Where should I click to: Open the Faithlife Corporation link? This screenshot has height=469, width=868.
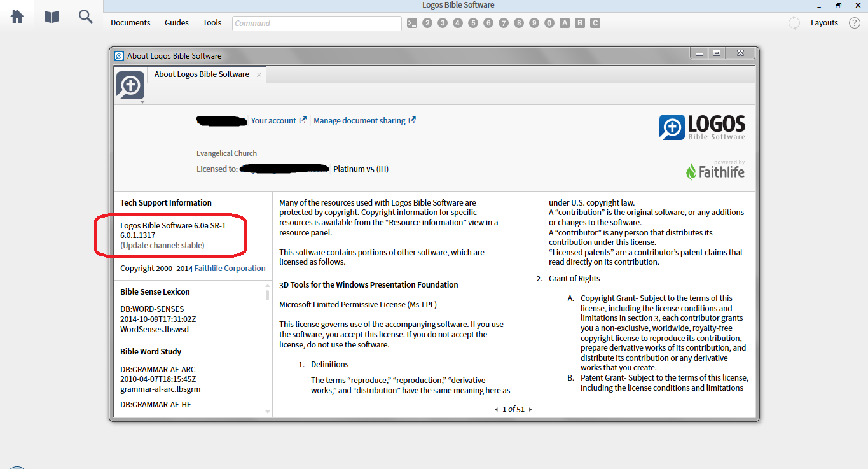[230, 269]
